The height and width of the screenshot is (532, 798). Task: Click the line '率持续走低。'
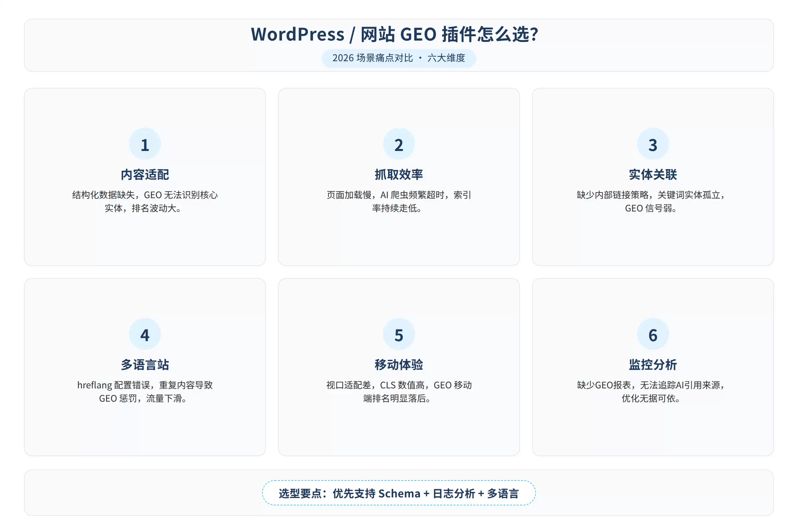(x=397, y=208)
